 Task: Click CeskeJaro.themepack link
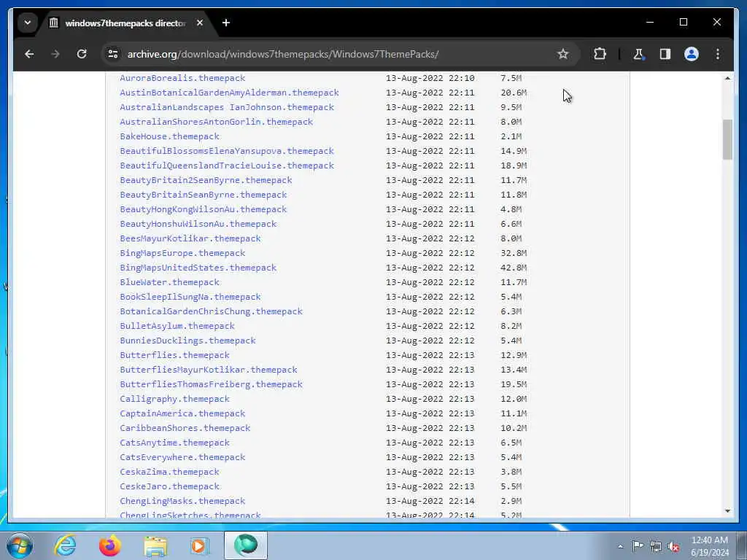click(169, 486)
